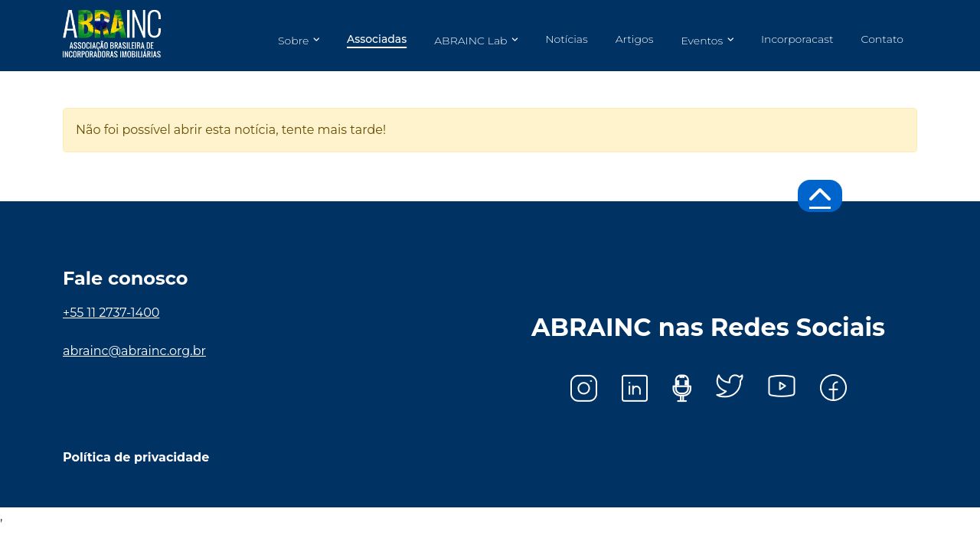The width and height of the screenshot is (980, 551).
Task: Click the ABRAINC logo in header
Action: (112, 34)
